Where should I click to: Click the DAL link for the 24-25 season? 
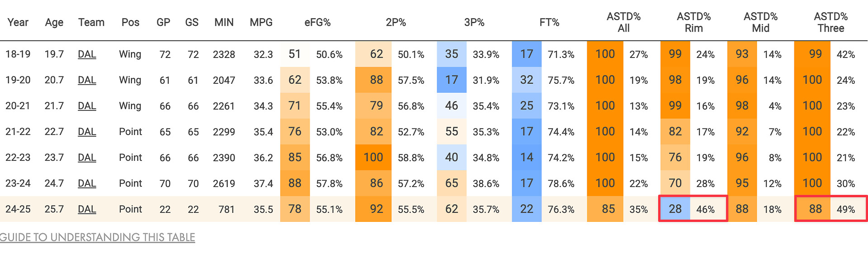tap(87, 209)
